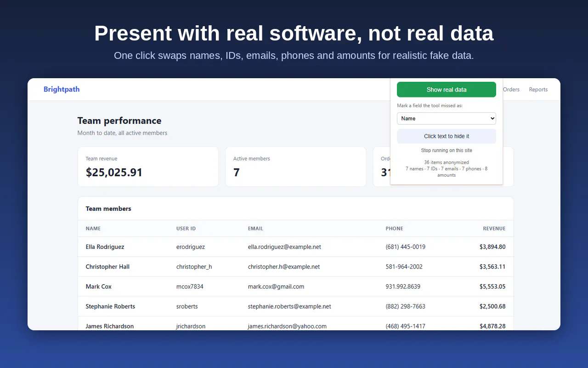The height and width of the screenshot is (368, 588).
Task: Click the Active members value 7
Action: pyautogui.click(x=237, y=172)
